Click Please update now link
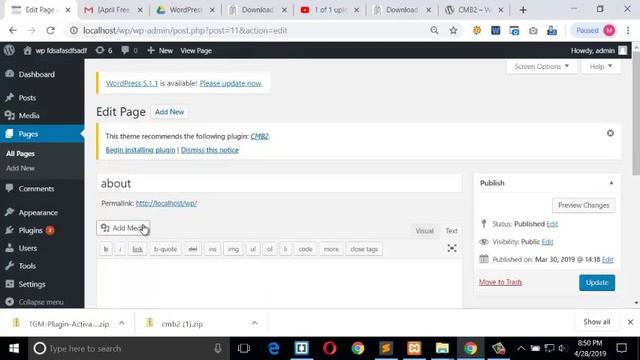The height and width of the screenshot is (360, 640). coord(231,83)
